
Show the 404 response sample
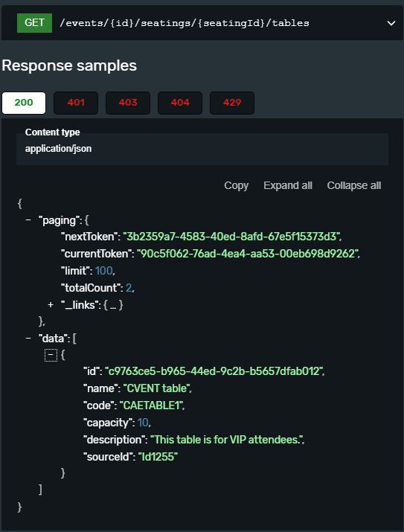pyautogui.click(x=180, y=103)
